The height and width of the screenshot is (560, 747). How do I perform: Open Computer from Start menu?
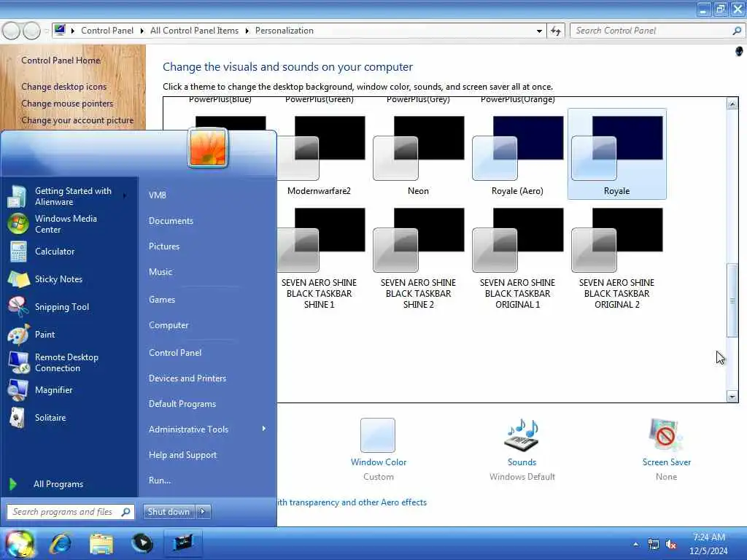pos(169,325)
